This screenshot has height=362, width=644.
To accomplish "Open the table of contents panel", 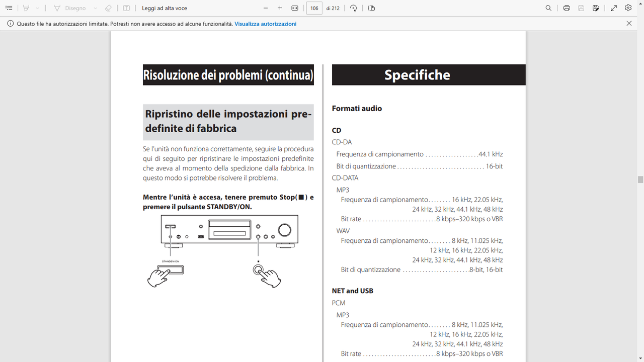I will pos(9,8).
